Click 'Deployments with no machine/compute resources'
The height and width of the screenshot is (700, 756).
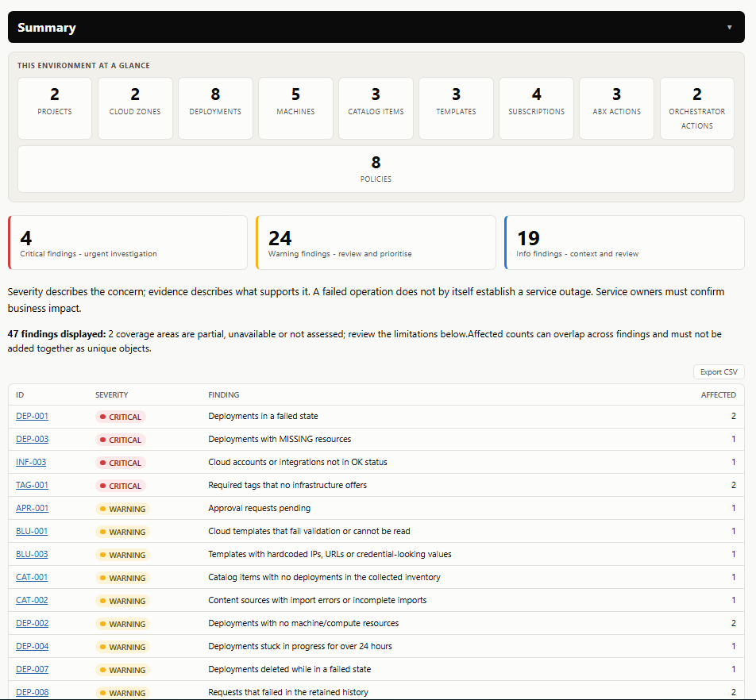click(x=303, y=623)
